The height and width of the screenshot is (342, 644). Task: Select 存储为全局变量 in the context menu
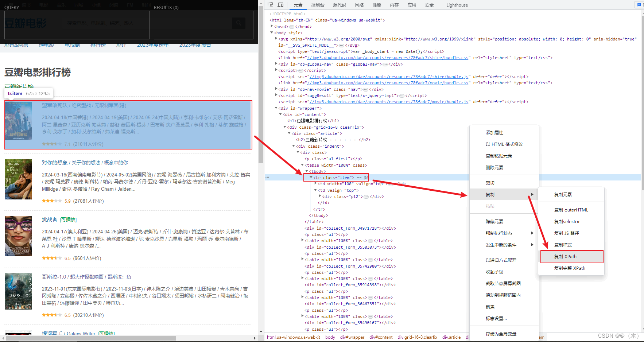pyautogui.click(x=504, y=334)
